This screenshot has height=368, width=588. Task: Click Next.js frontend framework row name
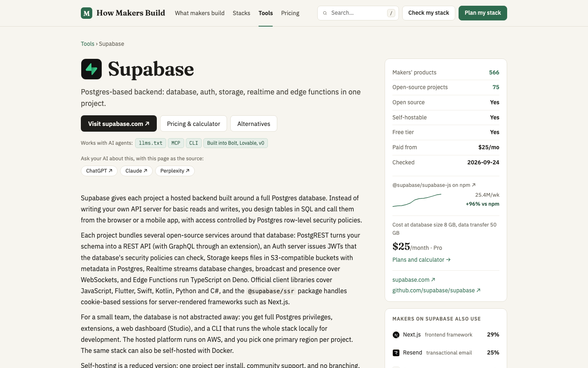point(412,334)
